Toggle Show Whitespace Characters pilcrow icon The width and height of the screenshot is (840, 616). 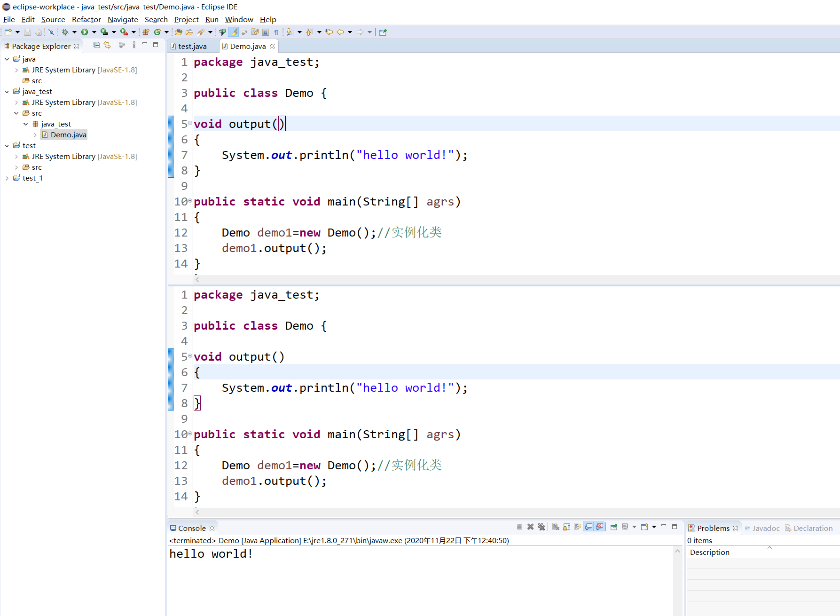(276, 32)
